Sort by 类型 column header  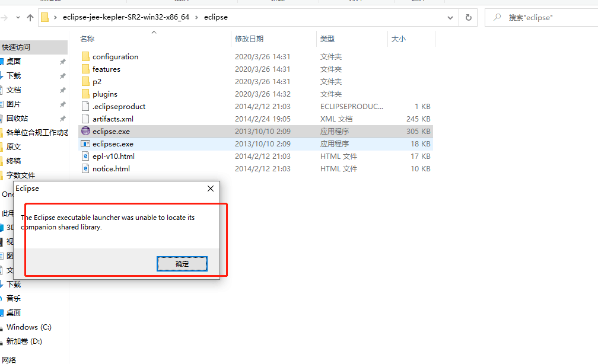click(327, 39)
